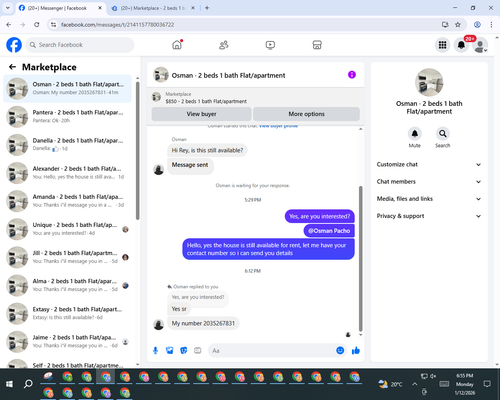
Task: Open Jaime conversation in chat list
Action: coord(67,341)
